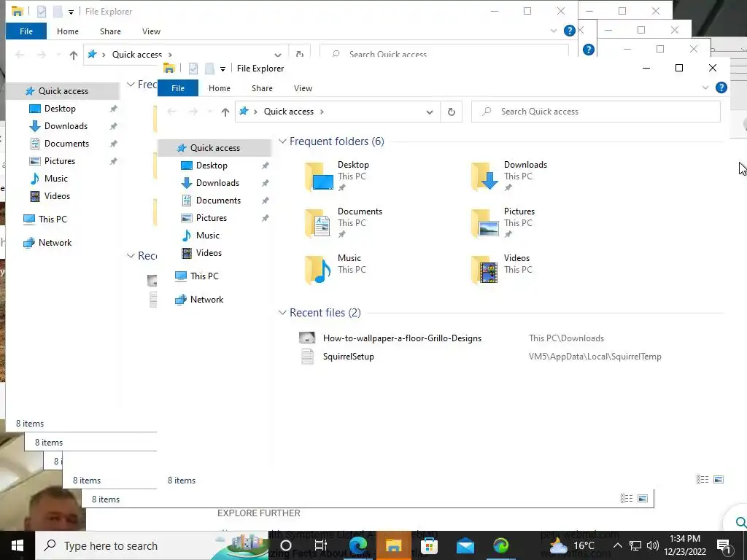Click refresh button in front window address bar
Screen dimensions: 747x560
point(451,112)
